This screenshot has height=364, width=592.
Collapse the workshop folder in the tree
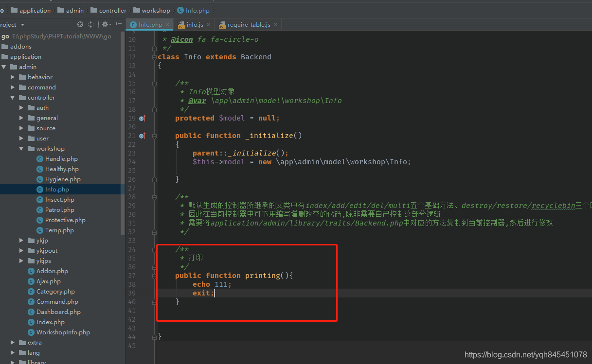[x=21, y=149]
